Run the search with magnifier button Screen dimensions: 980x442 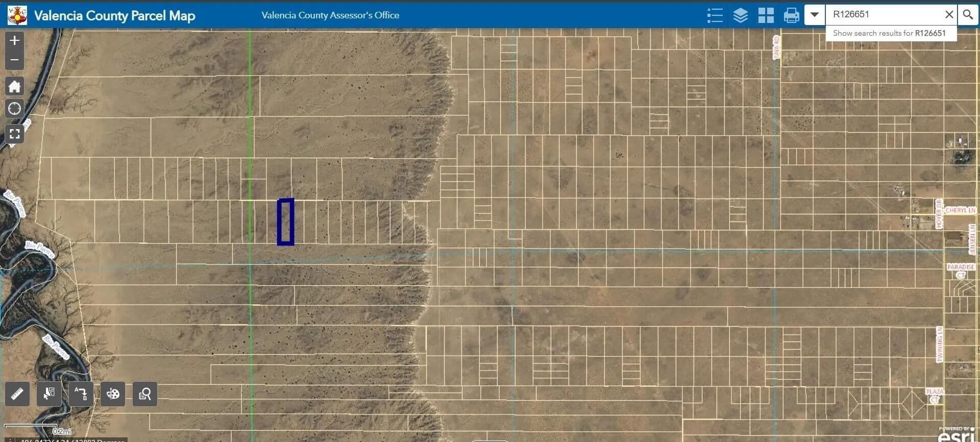pyautogui.click(x=968, y=14)
